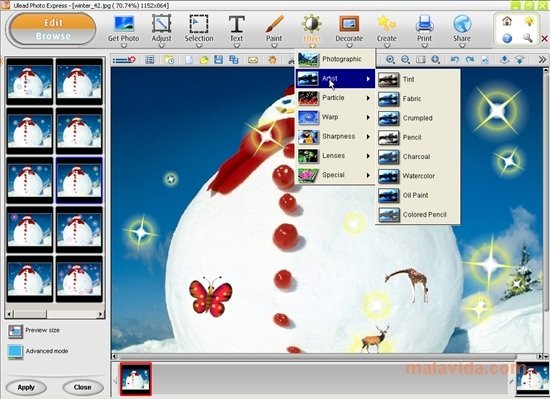Switch to Browse mode
Image resolution: width=550 pixels, height=399 pixels.
click(x=53, y=36)
